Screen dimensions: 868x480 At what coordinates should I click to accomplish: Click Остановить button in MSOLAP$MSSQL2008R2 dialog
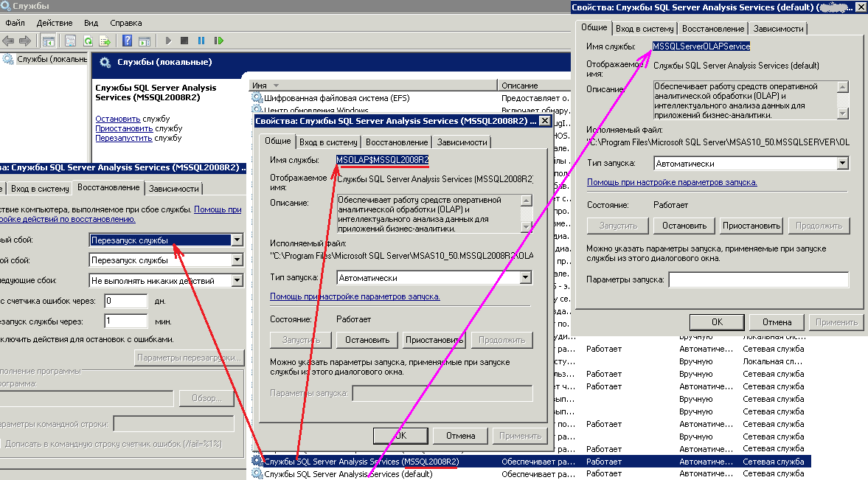pos(367,340)
